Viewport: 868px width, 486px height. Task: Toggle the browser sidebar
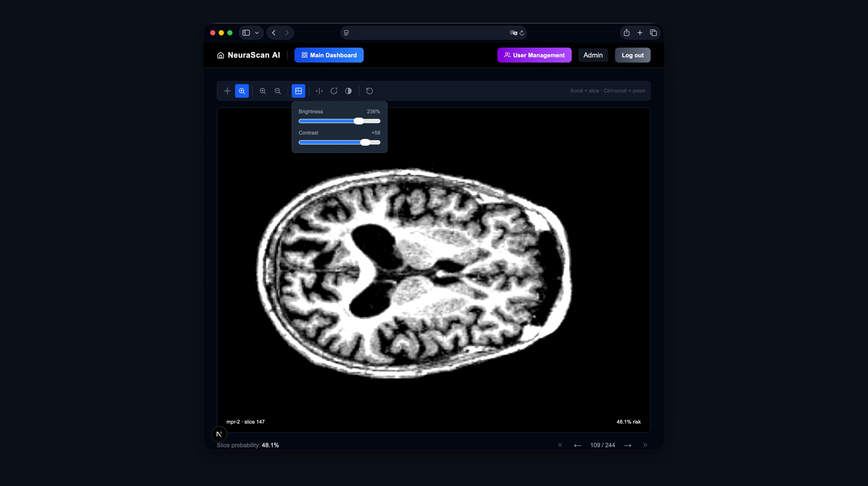click(x=246, y=33)
